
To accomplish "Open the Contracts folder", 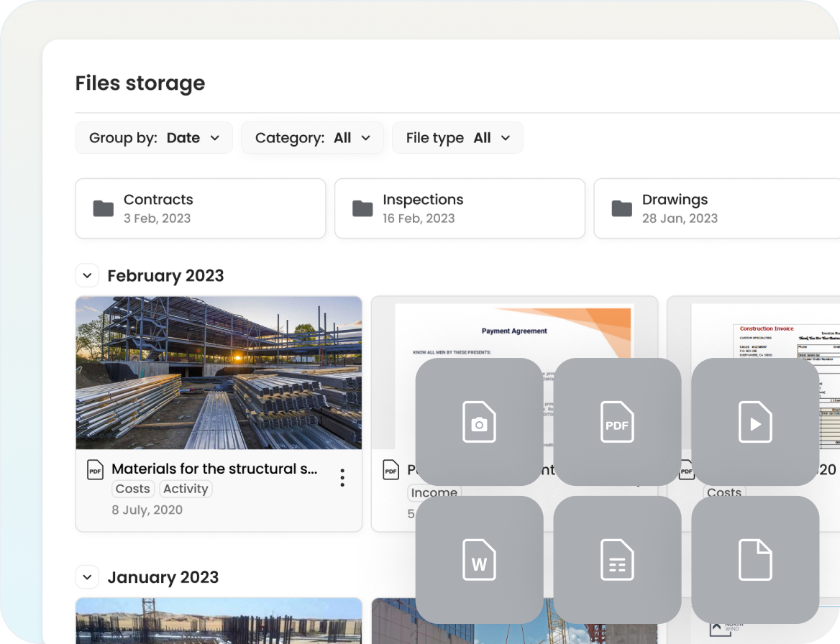I will tap(201, 208).
